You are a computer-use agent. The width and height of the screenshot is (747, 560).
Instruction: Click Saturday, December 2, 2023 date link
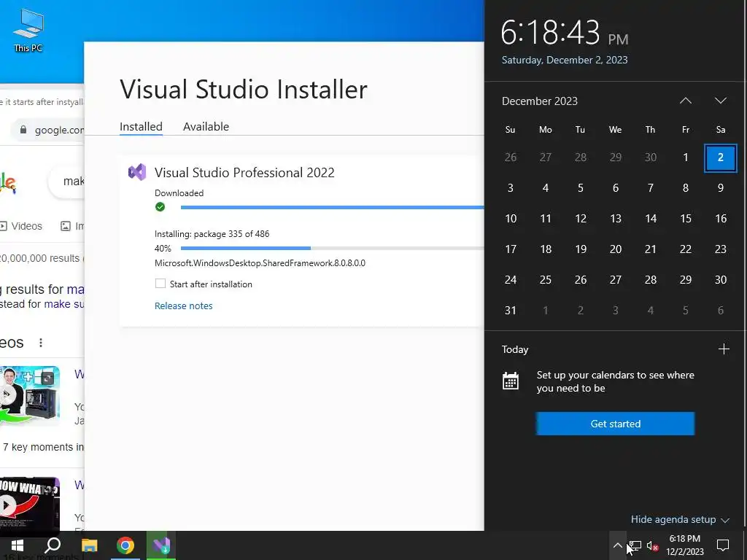(x=565, y=60)
